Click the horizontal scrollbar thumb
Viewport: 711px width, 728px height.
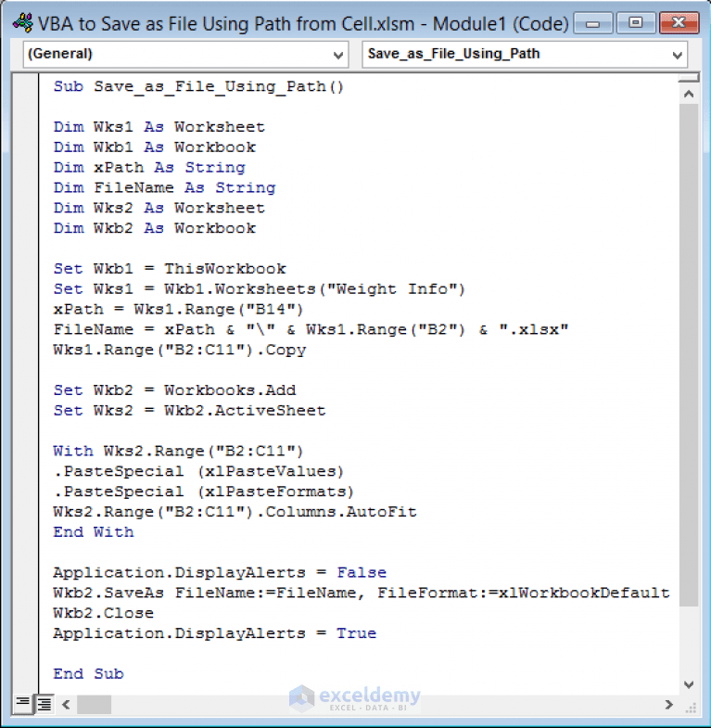click(94, 705)
